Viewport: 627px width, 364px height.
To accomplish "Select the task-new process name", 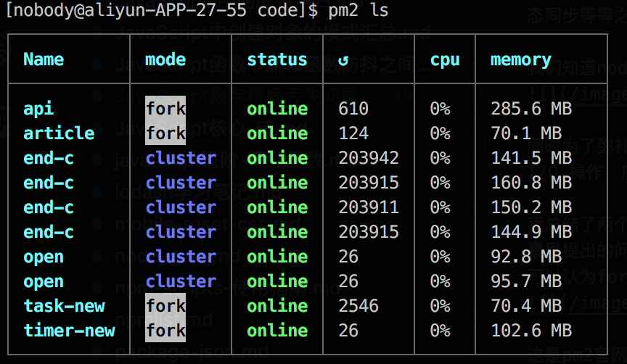I will 64,306.
